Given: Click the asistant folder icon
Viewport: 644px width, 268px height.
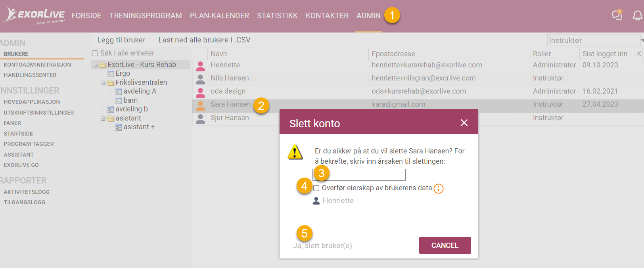Looking at the screenshot, I should [x=111, y=119].
